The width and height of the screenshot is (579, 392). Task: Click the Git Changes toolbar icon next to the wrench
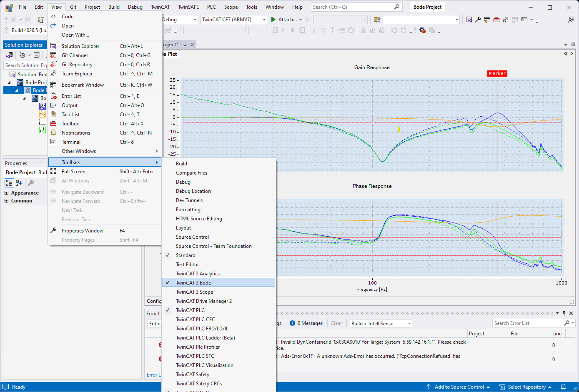click(x=487, y=20)
